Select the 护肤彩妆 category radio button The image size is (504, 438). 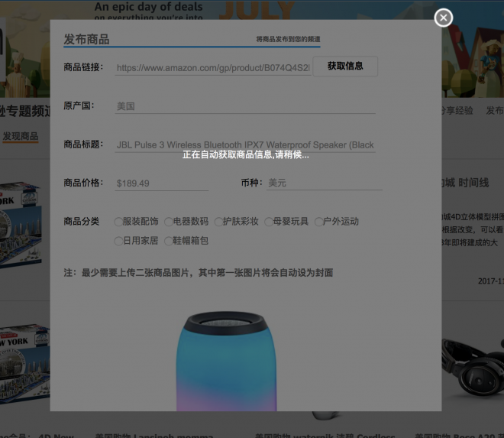tap(218, 222)
